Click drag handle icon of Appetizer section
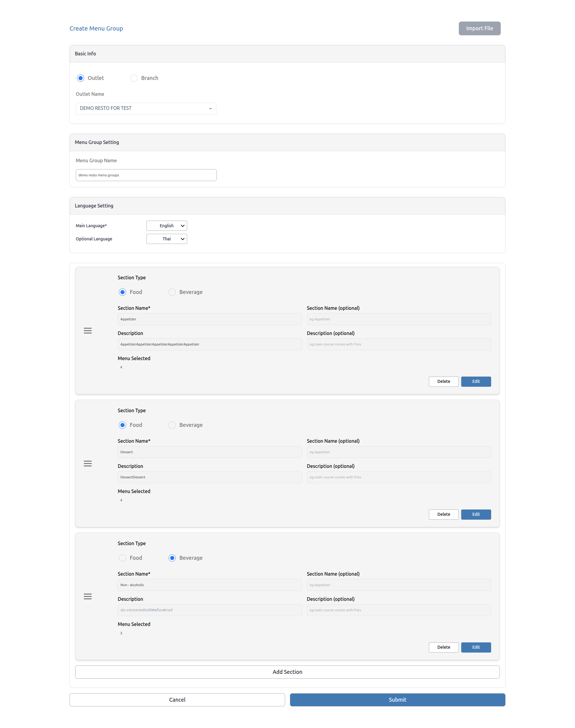Image resolution: width=575 pixels, height=728 pixels. [x=87, y=331]
